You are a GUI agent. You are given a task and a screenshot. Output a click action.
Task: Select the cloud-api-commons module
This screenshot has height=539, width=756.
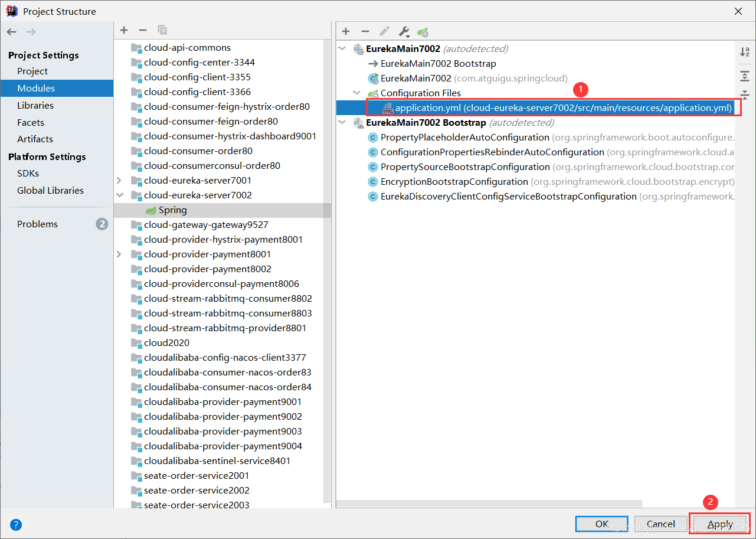click(x=187, y=48)
